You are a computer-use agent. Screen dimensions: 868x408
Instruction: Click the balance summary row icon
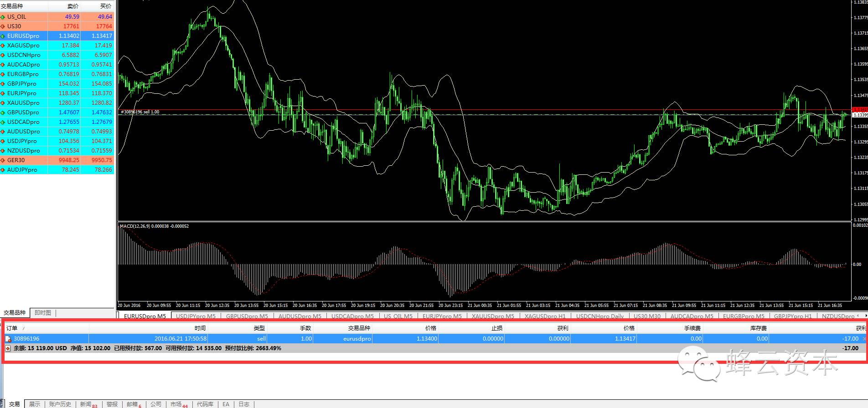8,348
